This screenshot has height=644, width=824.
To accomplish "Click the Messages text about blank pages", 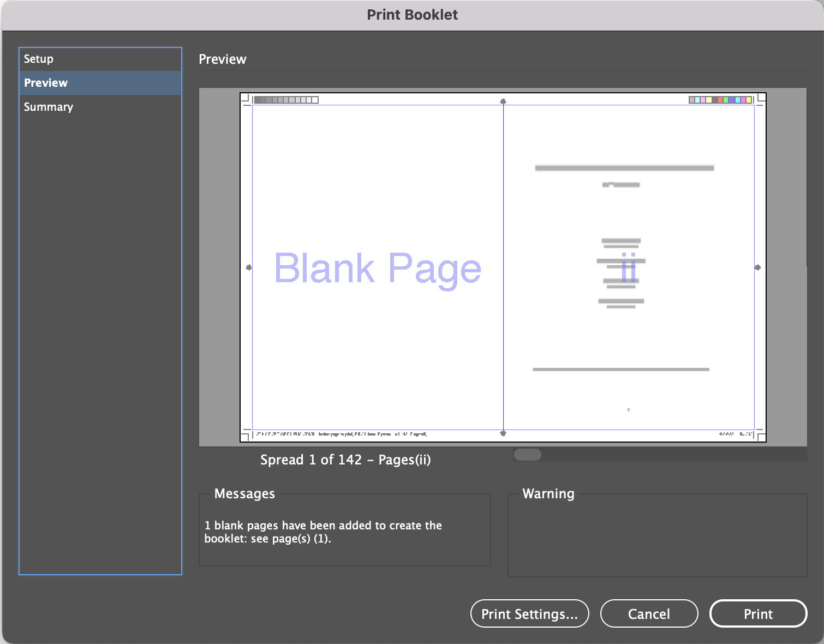I will pyautogui.click(x=323, y=532).
